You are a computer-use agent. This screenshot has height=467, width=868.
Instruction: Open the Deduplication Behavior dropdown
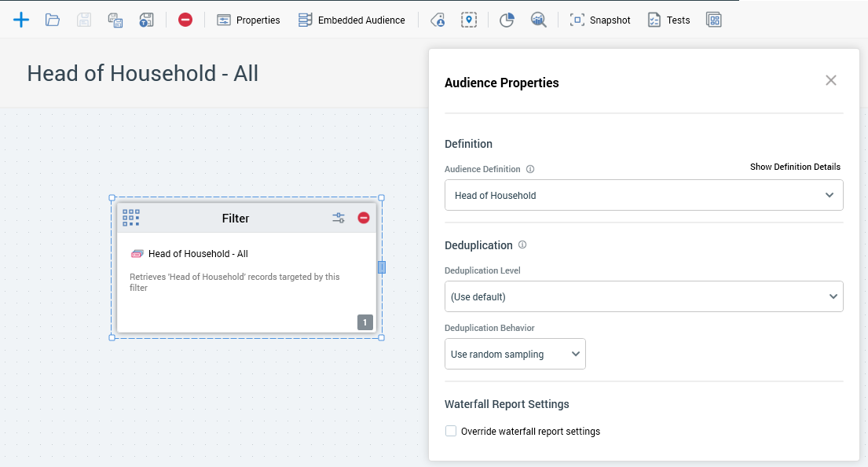[x=515, y=354]
